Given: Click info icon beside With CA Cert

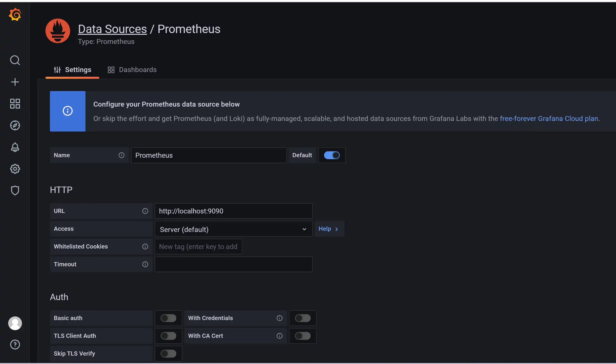Looking at the screenshot, I should pos(279,336).
